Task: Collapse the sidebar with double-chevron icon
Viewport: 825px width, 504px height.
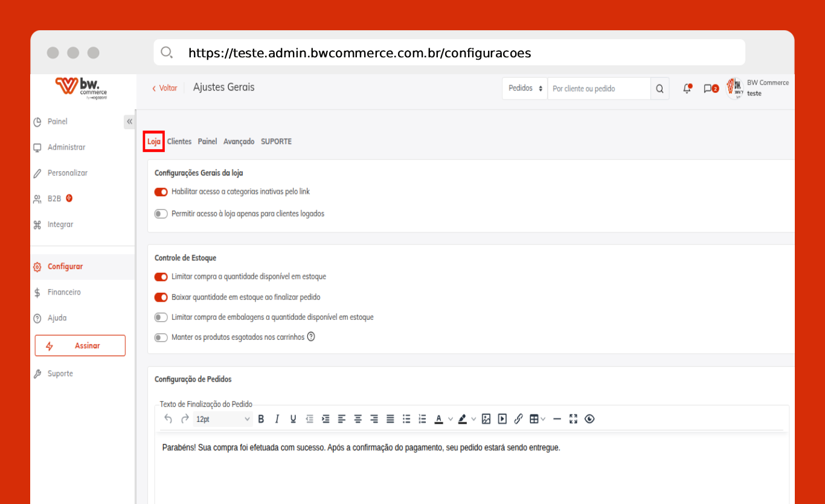Action: 129,122
